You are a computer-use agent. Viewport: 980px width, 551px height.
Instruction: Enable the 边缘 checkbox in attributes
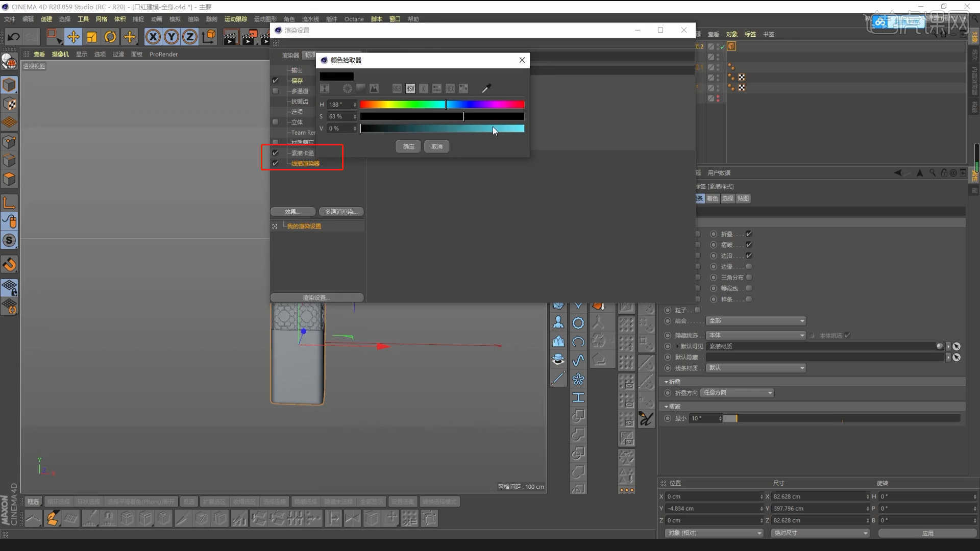pyautogui.click(x=749, y=266)
